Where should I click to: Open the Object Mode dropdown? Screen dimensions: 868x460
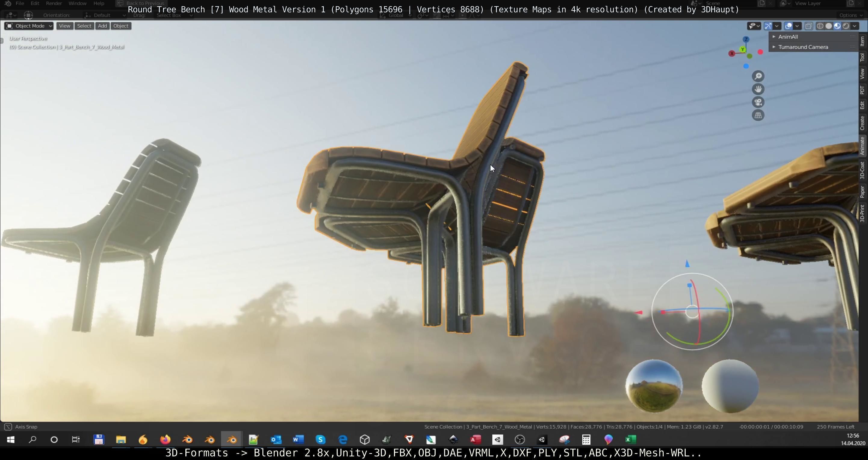tap(29, 26)
